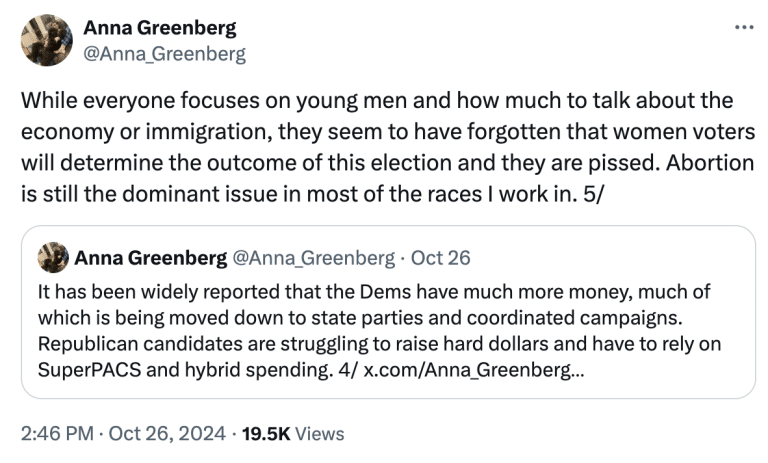Click the 'SuperPACS and hybrid spending' line
Screen dimensions: 768x463
pyautogui.click(x=186, y=370)
